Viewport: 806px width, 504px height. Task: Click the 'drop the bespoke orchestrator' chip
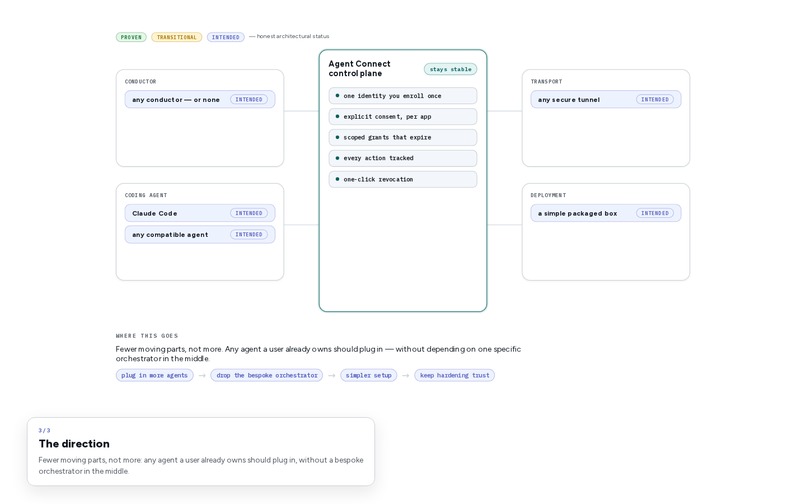pos(267,375)
